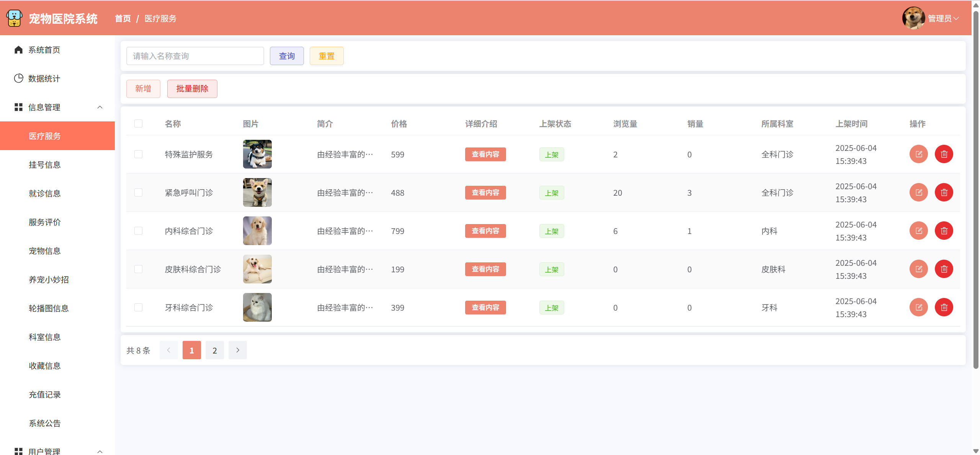Focus the 请输入名称查询 search field
Image resolution: width=980 pixels, height=455 pixels.
click(195, 56)
